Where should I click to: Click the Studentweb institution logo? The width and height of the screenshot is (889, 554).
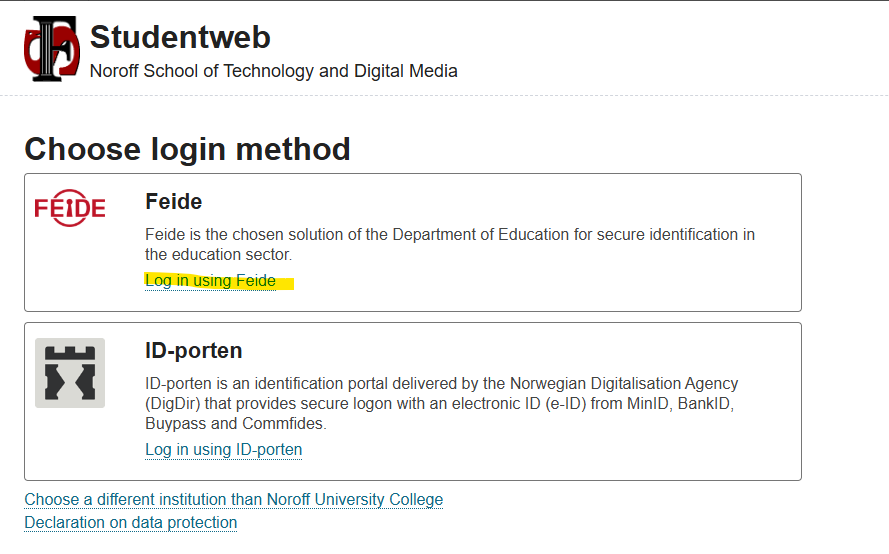52,48
